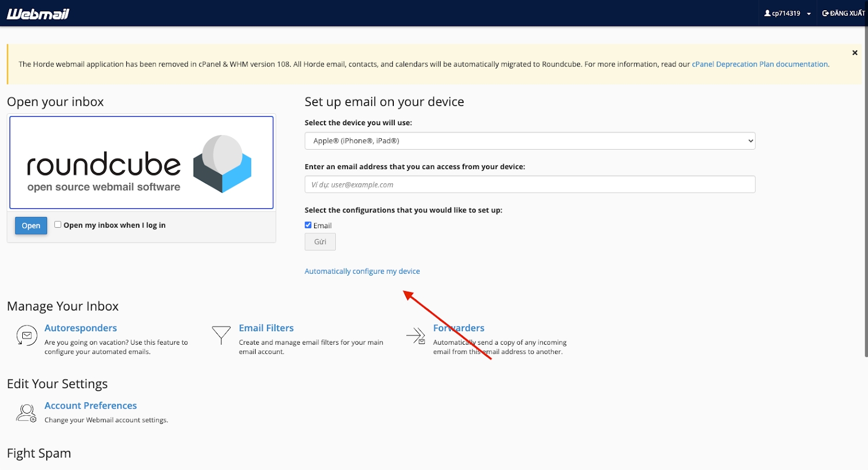The image size is (868, 470).
Task: Click the Webmail logo
Action: coord(38,14)
